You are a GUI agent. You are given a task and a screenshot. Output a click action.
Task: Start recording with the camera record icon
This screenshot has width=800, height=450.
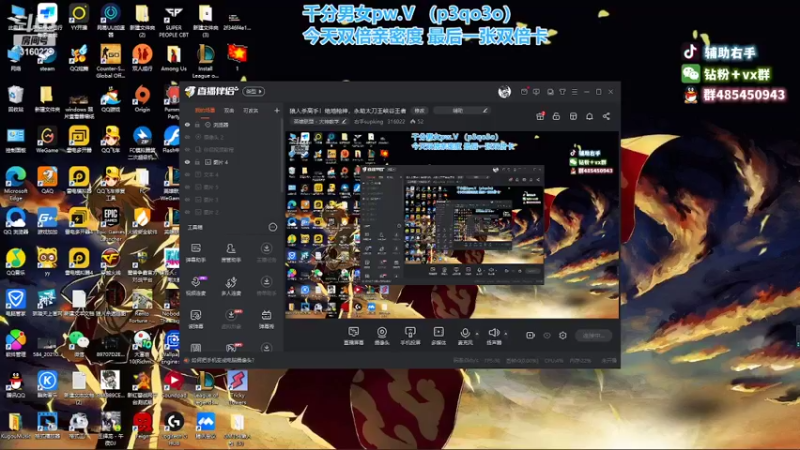(530, 335)
